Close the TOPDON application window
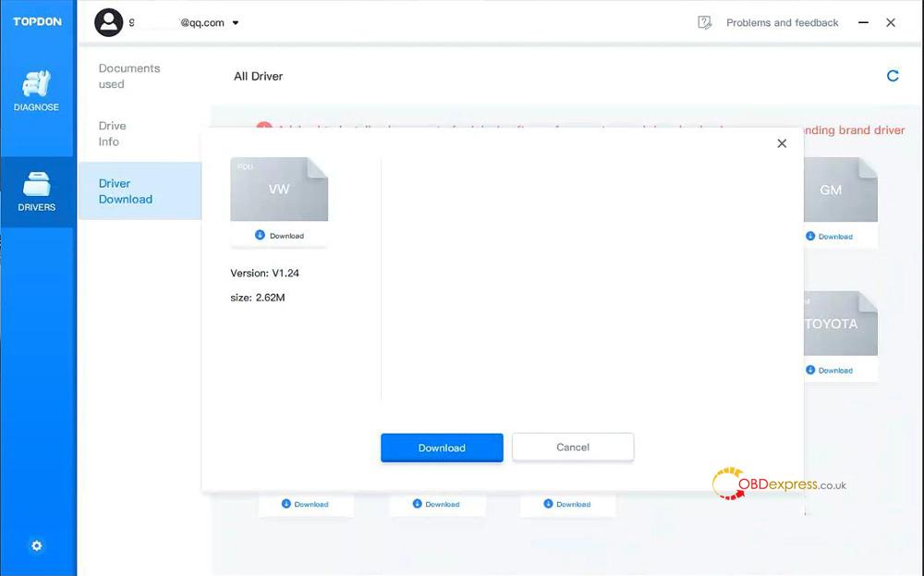 point(891,22)
